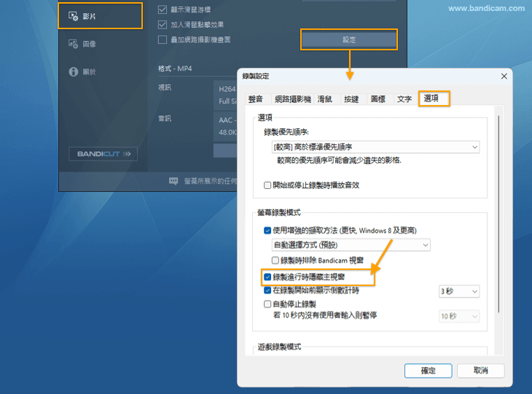Click the 設定 settings button
532x394 pixels.
[349, 39]
